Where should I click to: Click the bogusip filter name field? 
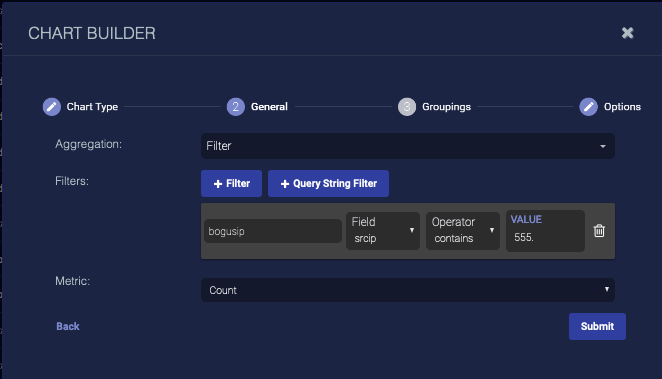273,231
